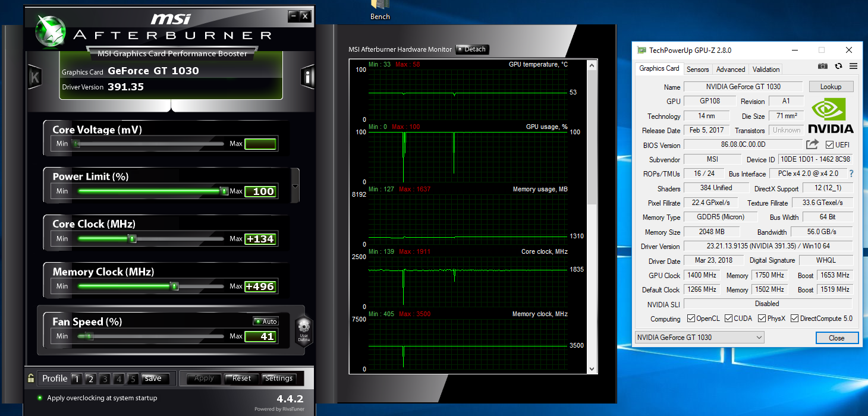Click the Core Voltage empty value field

(x=260, y=144)
